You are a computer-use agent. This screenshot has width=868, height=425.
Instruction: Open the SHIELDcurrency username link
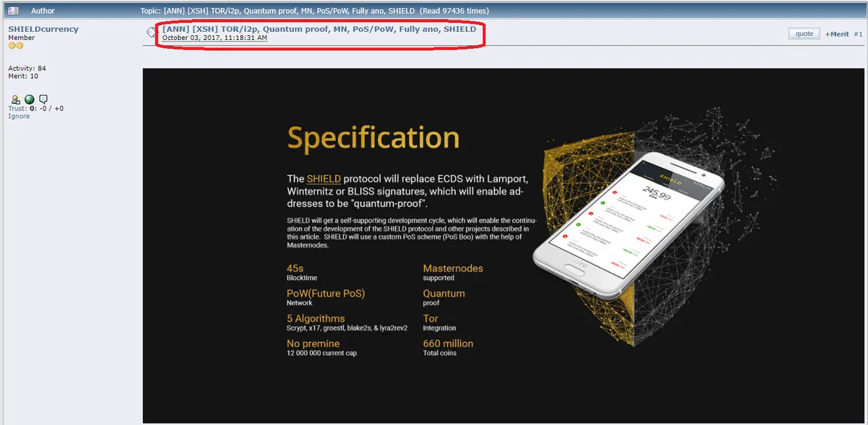click(x=43, y=29)
